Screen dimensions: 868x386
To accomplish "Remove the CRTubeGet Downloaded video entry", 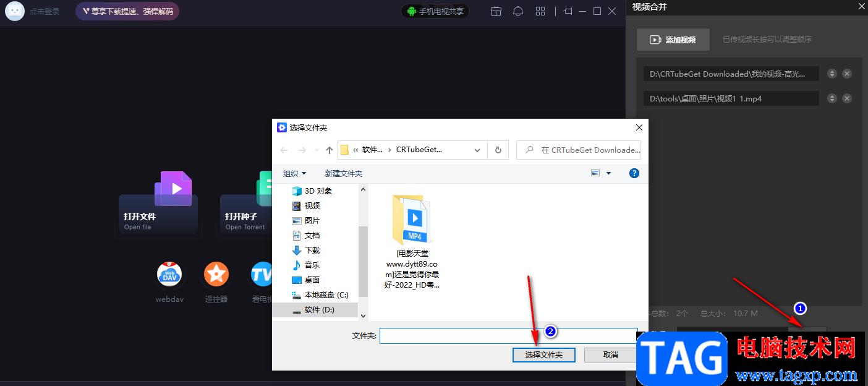I will (x=847, y=74).
